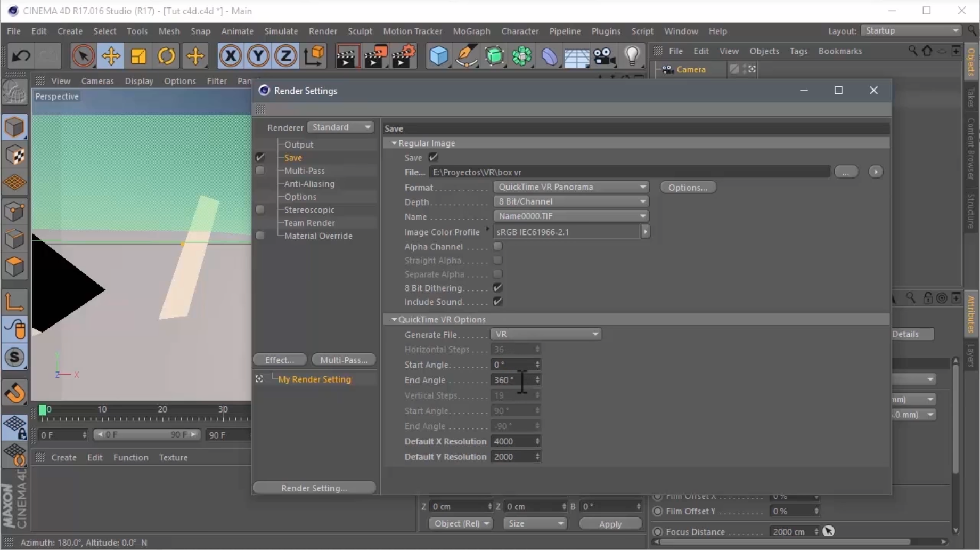This screenshot has width=980, height=550.
Task: Add a floor/environment object
Action: 577,56
